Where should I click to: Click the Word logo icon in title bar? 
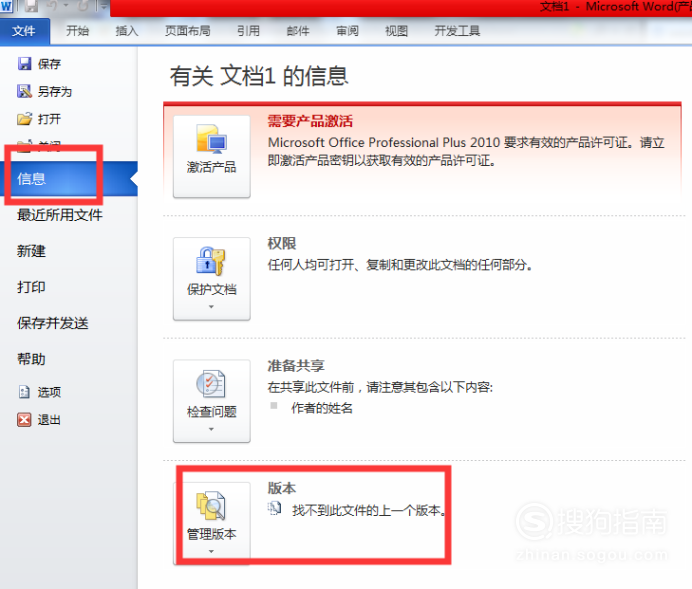6,7
